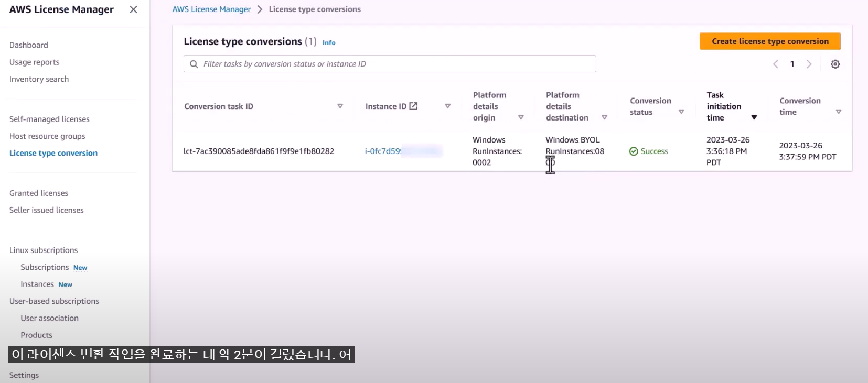Sort by Conversion task ID column

[x=340, y=106]
